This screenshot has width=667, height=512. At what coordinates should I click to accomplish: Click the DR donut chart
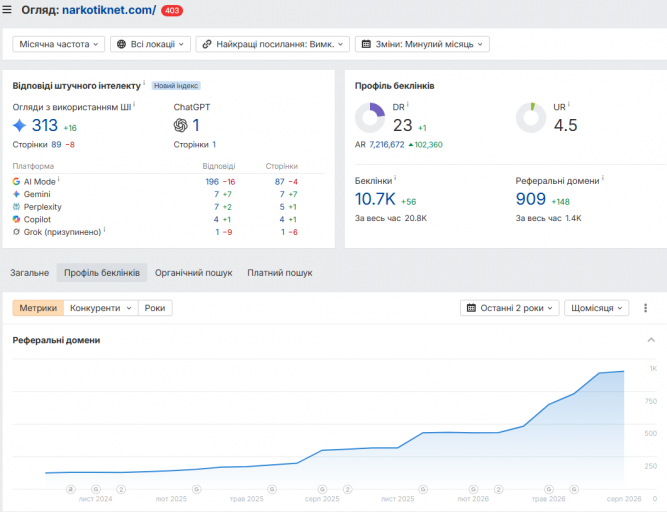370,118
